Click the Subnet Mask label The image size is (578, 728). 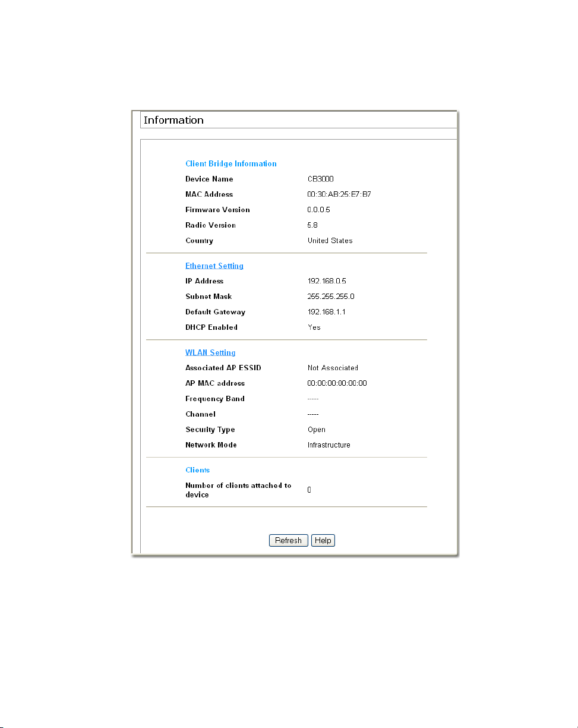[x=209, y=297]
